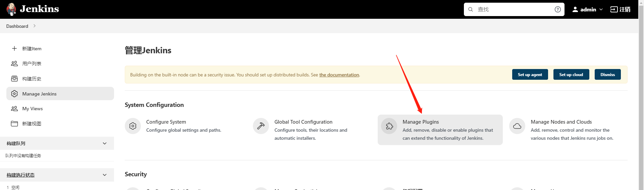
Task: Open the 构建执行状态 link
Action: [x=20, y=175]
